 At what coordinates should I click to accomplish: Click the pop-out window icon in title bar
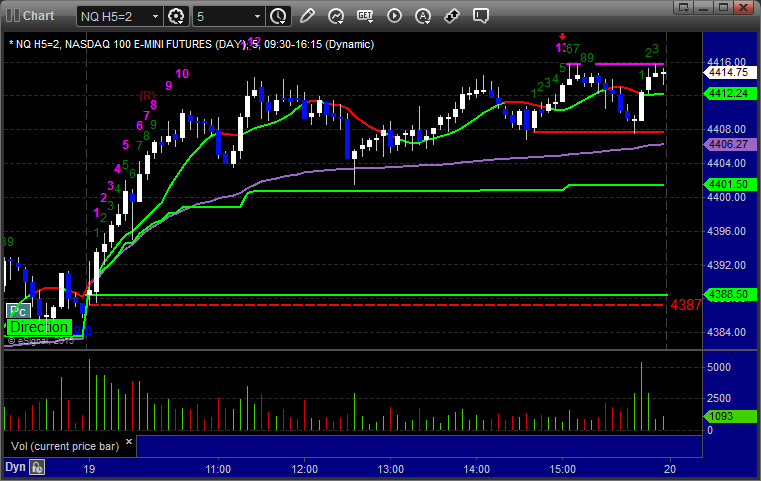tap(684, 7)
